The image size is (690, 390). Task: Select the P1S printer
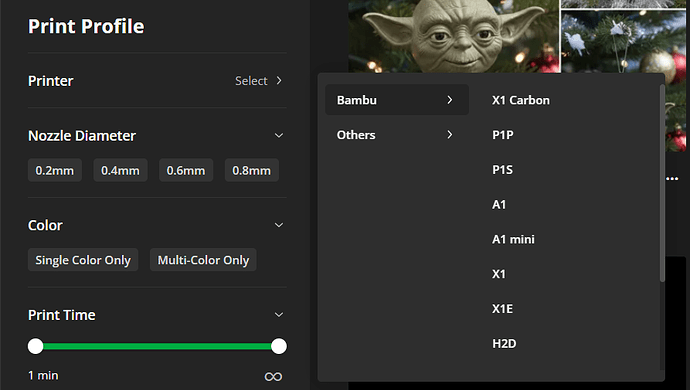pos(502,169)
